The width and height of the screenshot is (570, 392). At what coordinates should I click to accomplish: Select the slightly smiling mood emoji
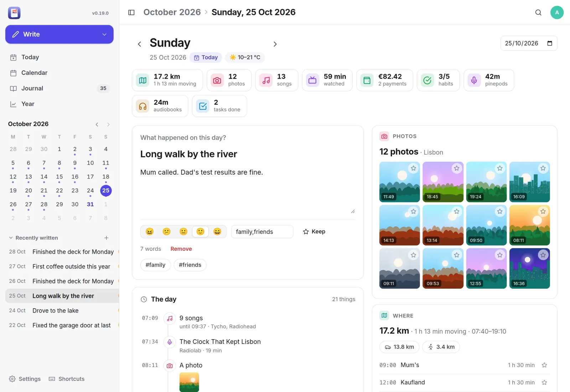click(200, 232)
